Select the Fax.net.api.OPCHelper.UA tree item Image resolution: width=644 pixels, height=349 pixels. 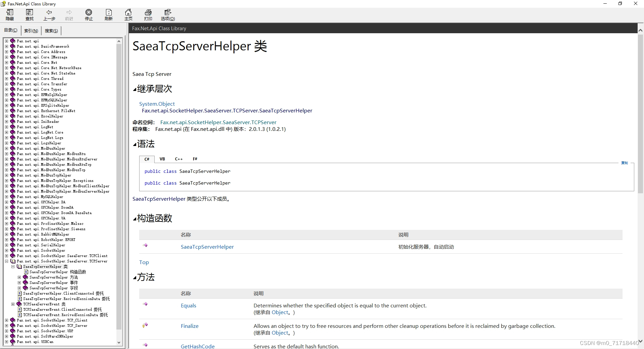coord(41,218)
